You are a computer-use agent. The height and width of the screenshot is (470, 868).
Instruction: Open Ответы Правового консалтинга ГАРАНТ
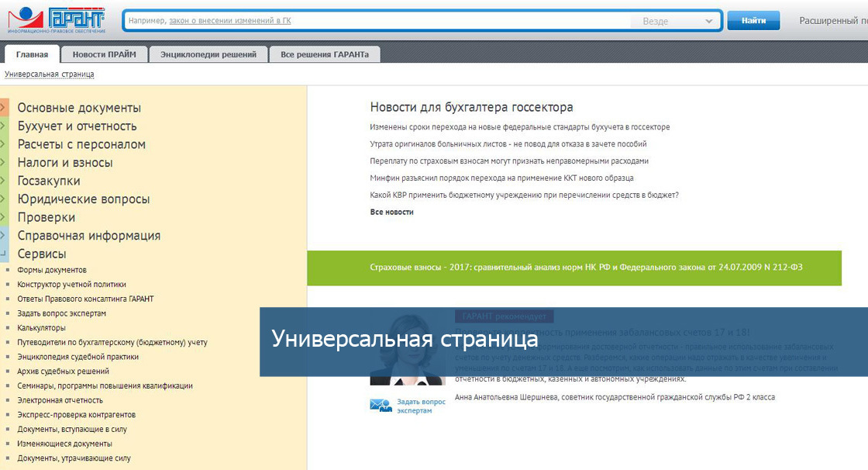click(85, 299)
